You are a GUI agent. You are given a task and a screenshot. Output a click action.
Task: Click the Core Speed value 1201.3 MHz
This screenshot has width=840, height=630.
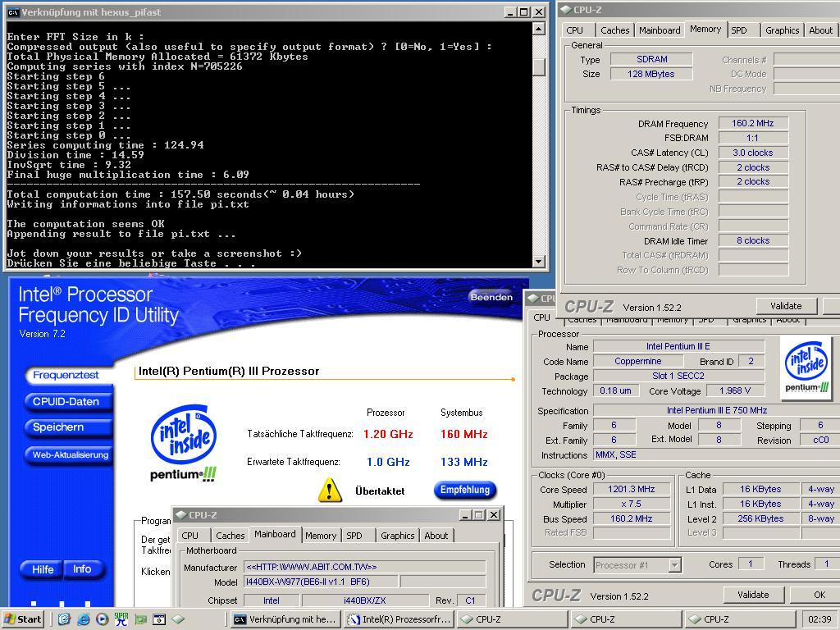[631, 489]
